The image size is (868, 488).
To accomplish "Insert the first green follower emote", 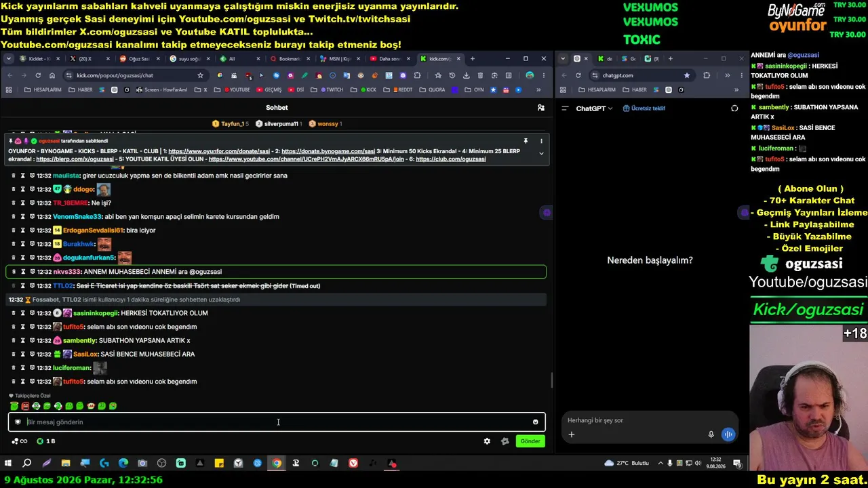I will pyautogui.click(x=14, y=406).
